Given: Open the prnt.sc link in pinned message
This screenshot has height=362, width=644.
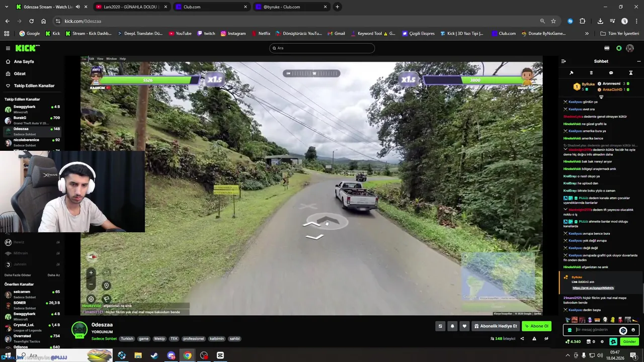Looking at the screenshot, I should point(593,288).
